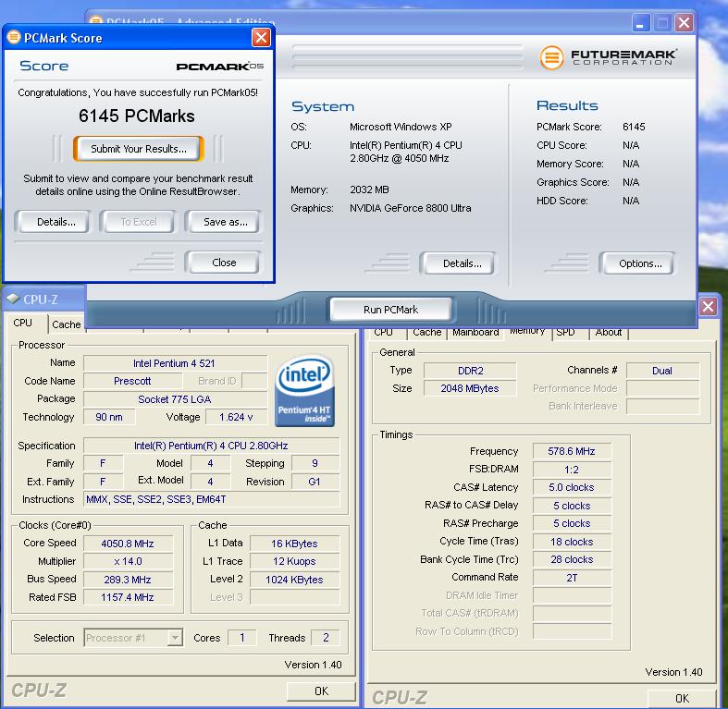Click the memory Frequency value 578.6 MHz
The width and height of the screenshot is (728, 709).
tap(572, 451)
